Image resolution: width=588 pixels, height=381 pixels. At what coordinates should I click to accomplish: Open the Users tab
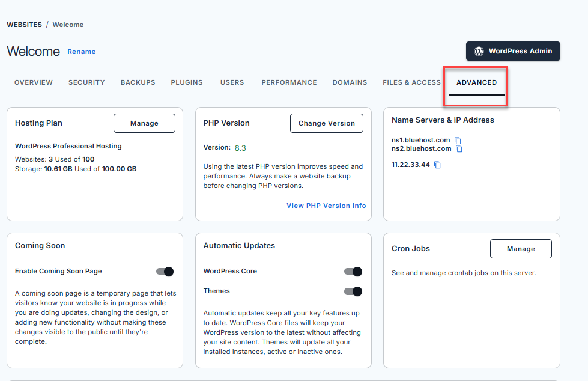point(232,82)
